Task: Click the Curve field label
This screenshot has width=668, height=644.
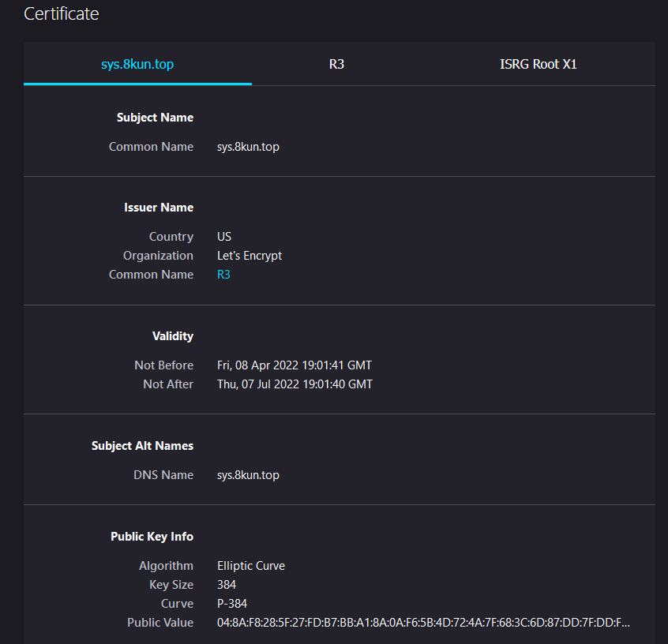Action: click(177, 604)
